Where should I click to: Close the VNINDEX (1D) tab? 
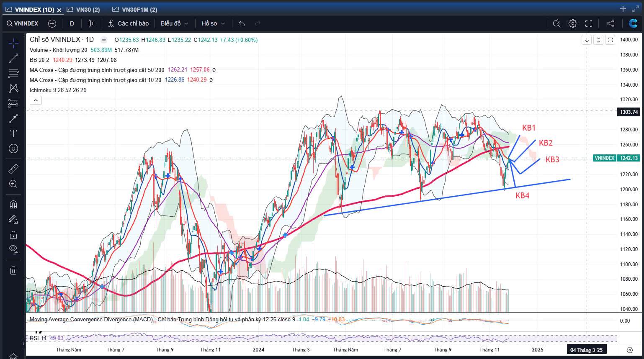click(x=59, y=10)
